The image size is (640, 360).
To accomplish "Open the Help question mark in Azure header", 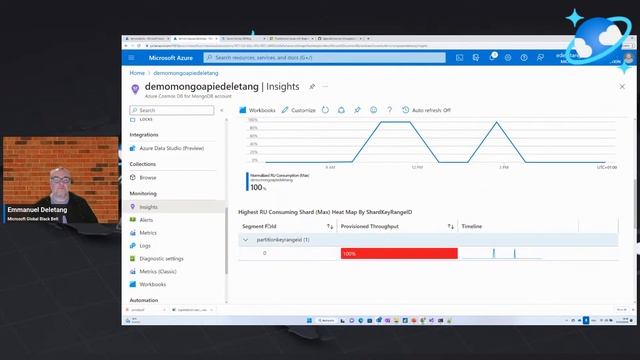I will pyautogui.click(x=524, y=58).
